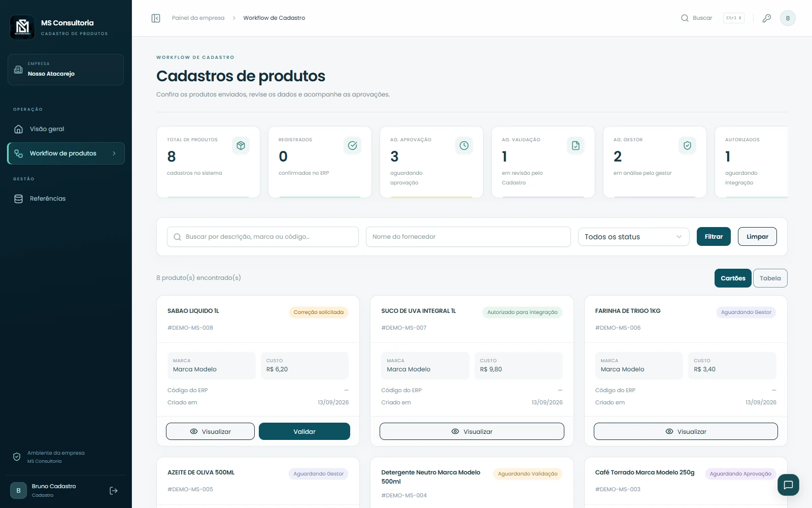Visualizar the SABAO LIQUIDO 1L card
The width and height of the screenshot is (812, 508).
(210, 431)
